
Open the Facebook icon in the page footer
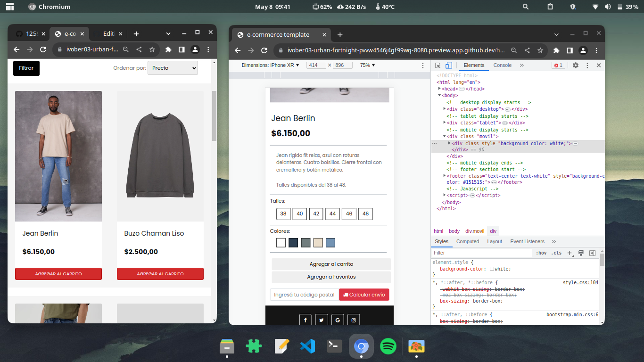click(x=305, y=320)
